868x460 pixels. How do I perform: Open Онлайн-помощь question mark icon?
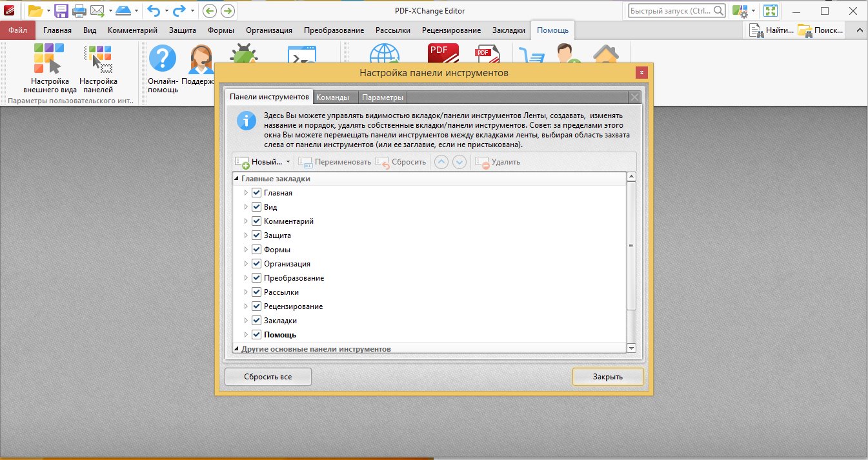point(163,60)
